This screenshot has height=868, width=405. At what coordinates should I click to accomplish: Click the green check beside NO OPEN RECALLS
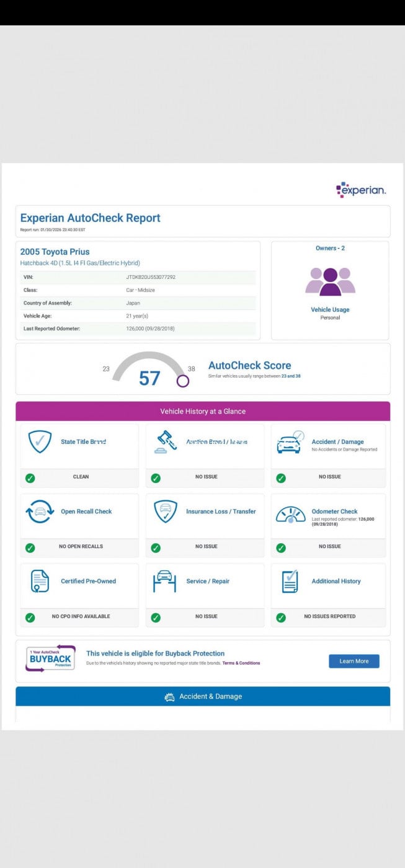click(30, 547)
